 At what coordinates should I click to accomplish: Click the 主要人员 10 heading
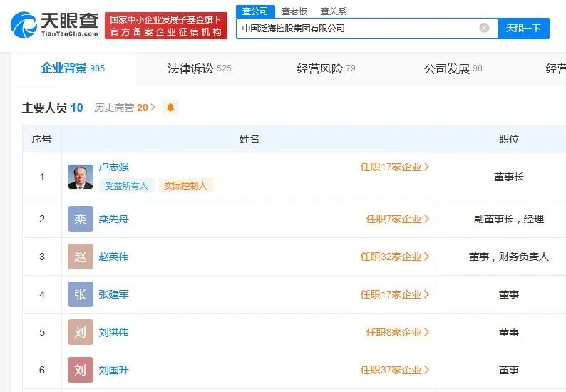(x=52, y=108)
